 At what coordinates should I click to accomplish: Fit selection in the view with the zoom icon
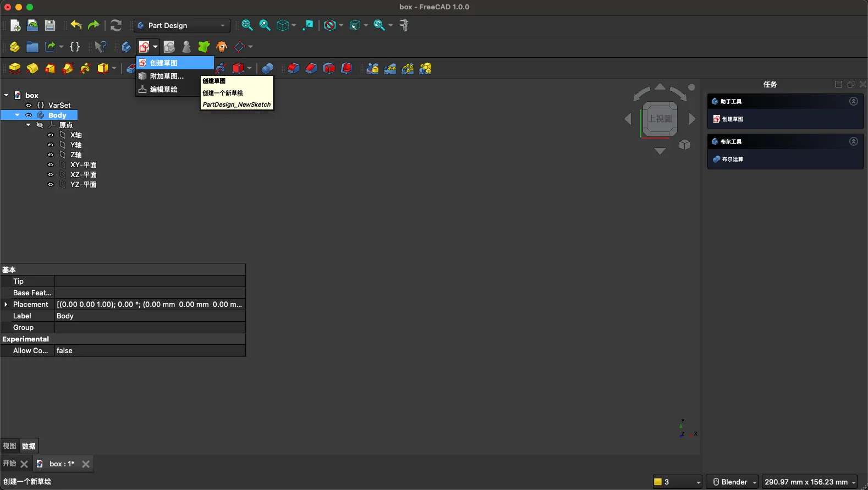pyautogui.click(x=265, y=25)
